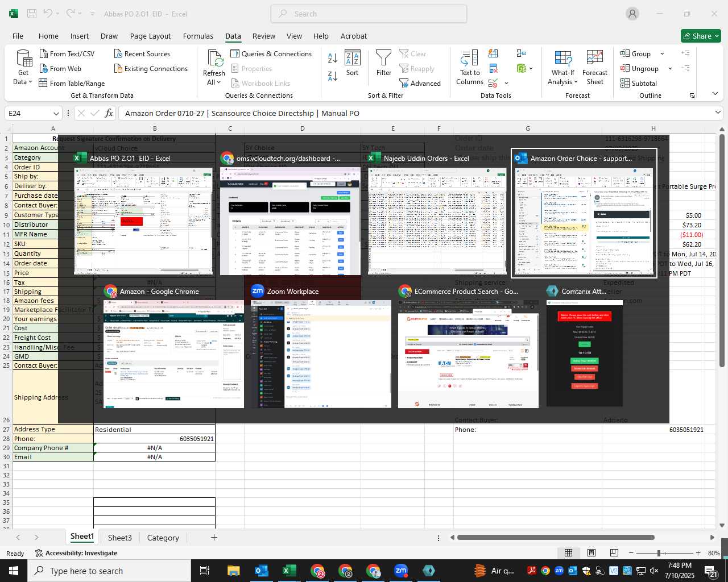The image size is (728, 582).
Task: Click the Share button
Action: pos(701,36)
